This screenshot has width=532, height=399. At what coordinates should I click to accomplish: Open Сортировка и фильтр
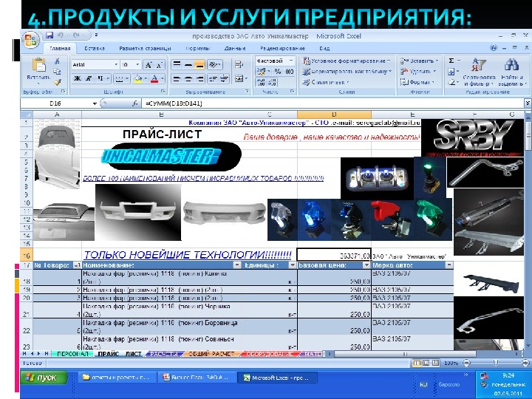(479, 72)
